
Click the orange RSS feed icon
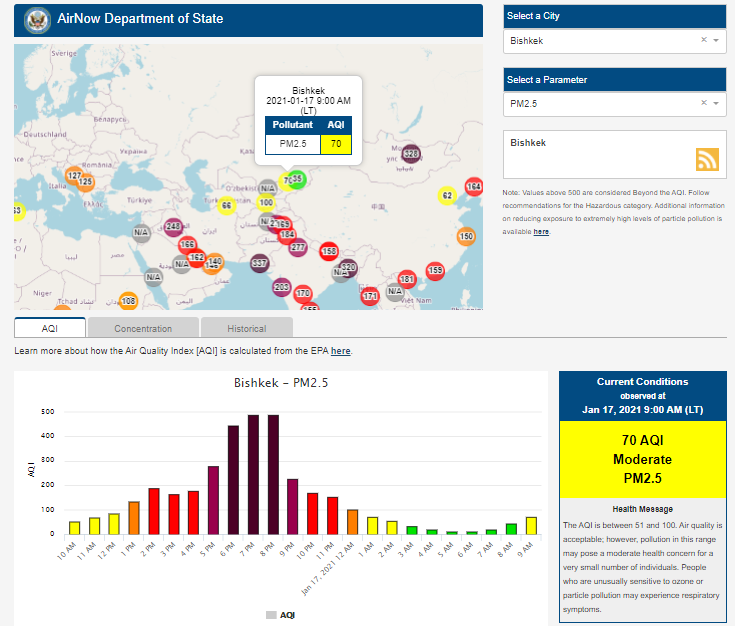click(707, 160)
